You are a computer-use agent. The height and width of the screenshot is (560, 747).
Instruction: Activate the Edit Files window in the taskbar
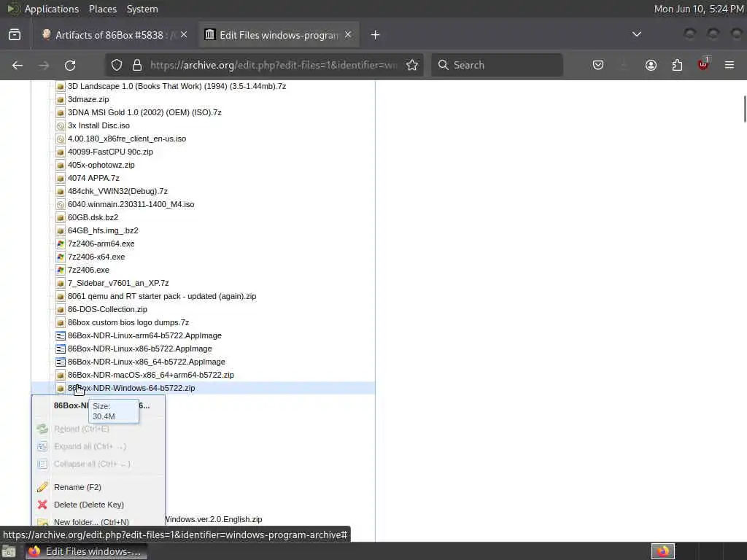pos(86,552)
